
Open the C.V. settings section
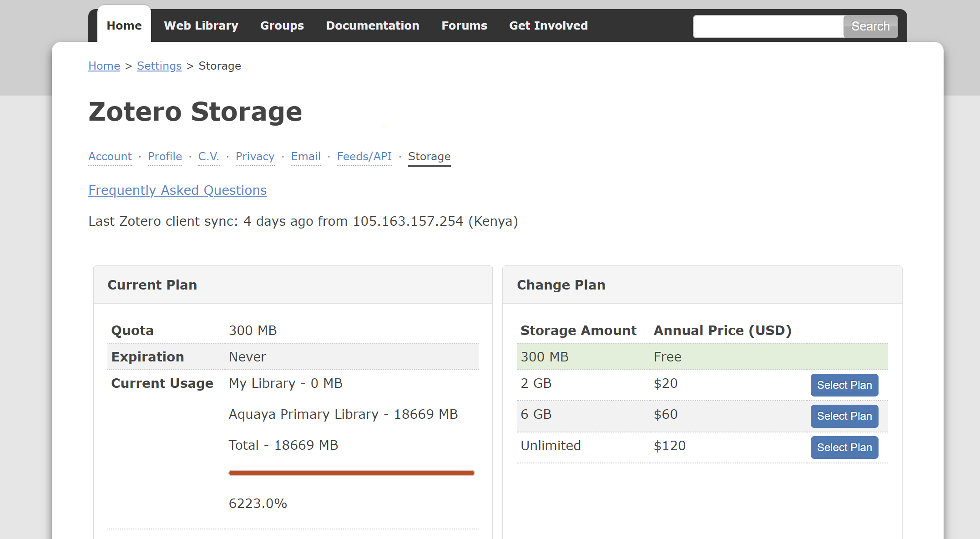click(x=208, y=157)
